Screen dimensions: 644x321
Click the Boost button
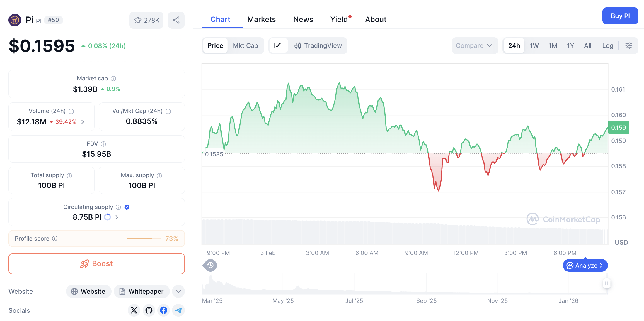pyautogui.click(x=96, y=263)
